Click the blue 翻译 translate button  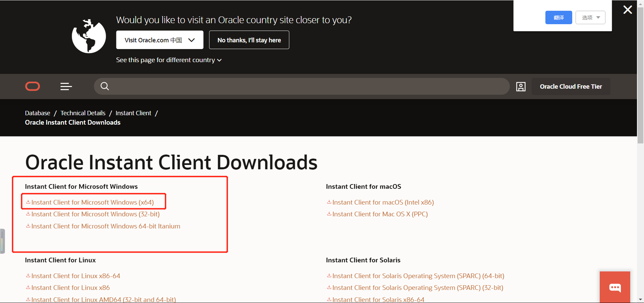(558, 17)
